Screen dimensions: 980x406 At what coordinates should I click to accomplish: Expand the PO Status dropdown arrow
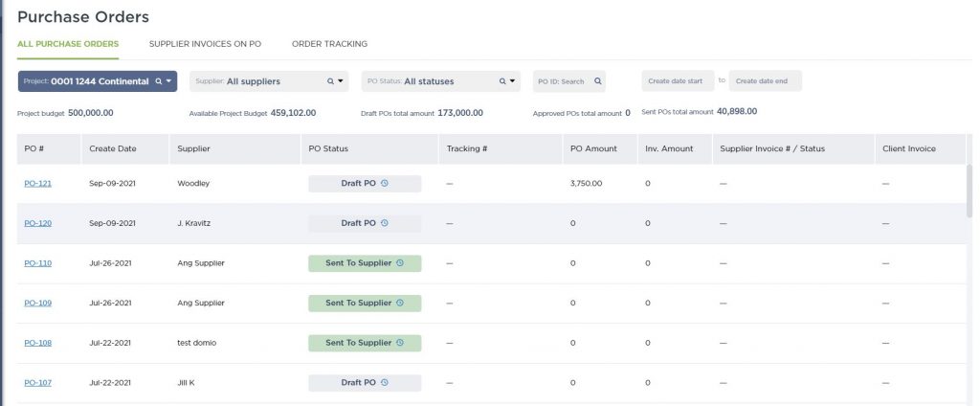pyautogui.click(x=513, y=81)
